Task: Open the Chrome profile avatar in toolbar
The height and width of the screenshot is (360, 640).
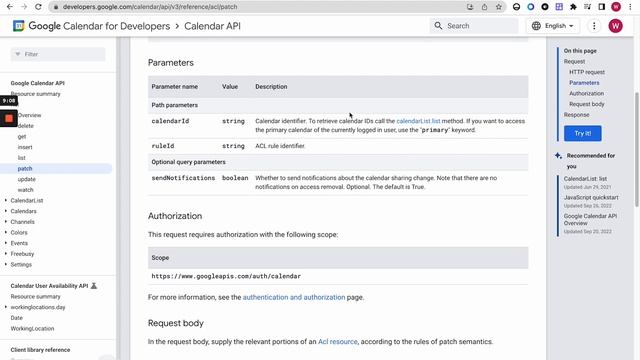Action: click(x=616, y=7)
